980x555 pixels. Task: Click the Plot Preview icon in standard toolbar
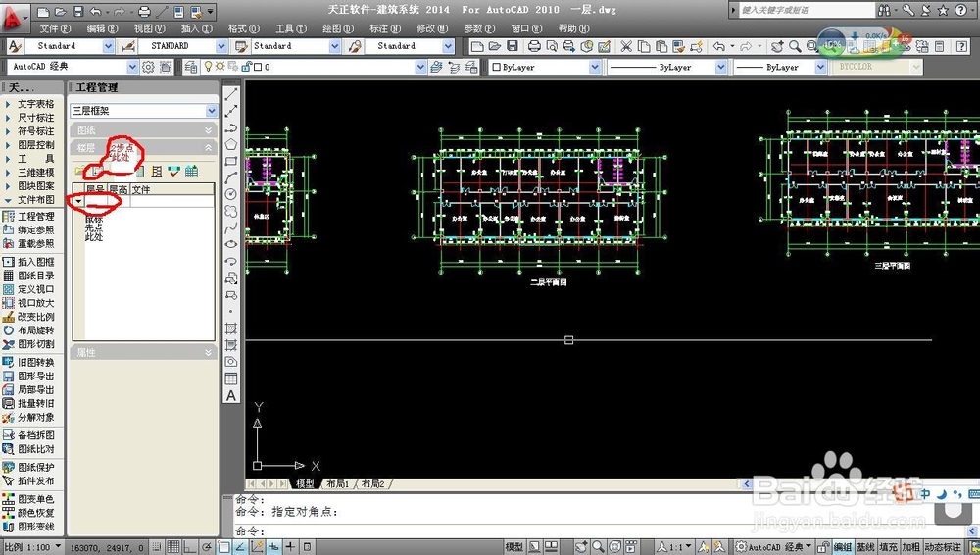coord(551,46)
